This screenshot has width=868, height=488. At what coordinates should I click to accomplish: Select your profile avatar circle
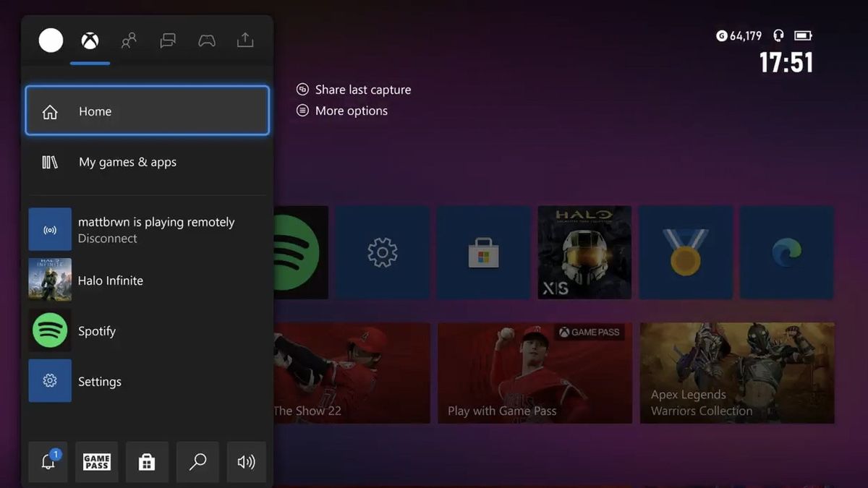coord(51,40)
